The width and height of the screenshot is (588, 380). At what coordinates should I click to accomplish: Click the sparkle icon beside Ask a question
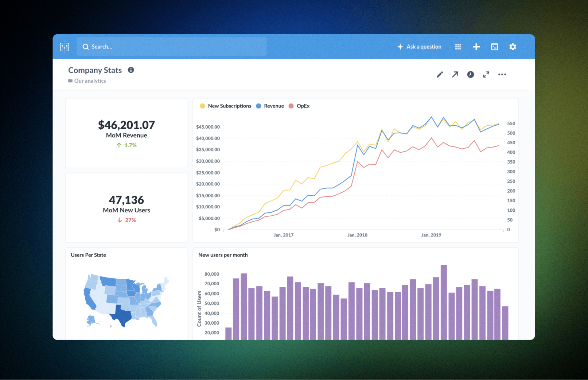click(400, 47)
